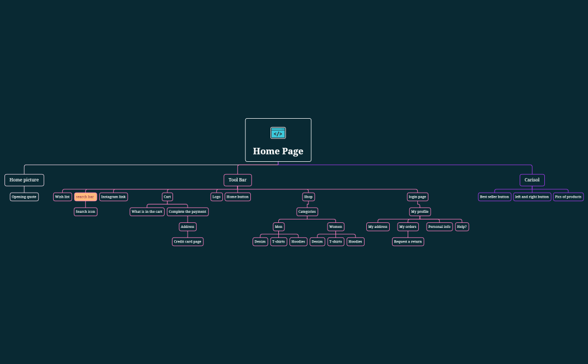The height and width of the screenshot is (364, 588).
Task: Click the Men category node
Action: (x=278, y=227)
